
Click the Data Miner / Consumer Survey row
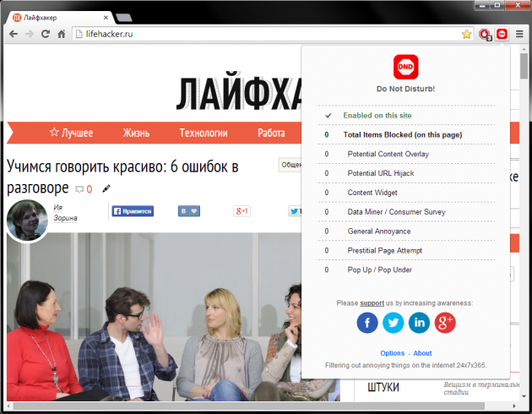click(406, 212)
